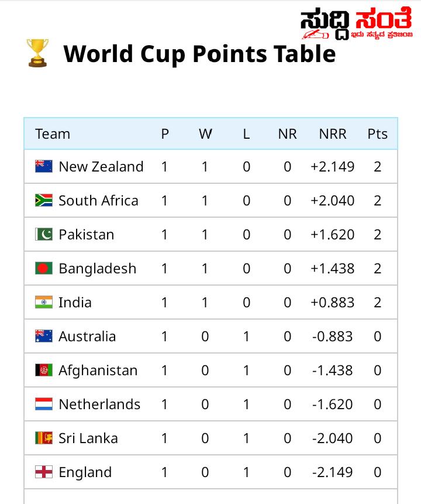Click the Netherlands flag icon

click(44, 404)
